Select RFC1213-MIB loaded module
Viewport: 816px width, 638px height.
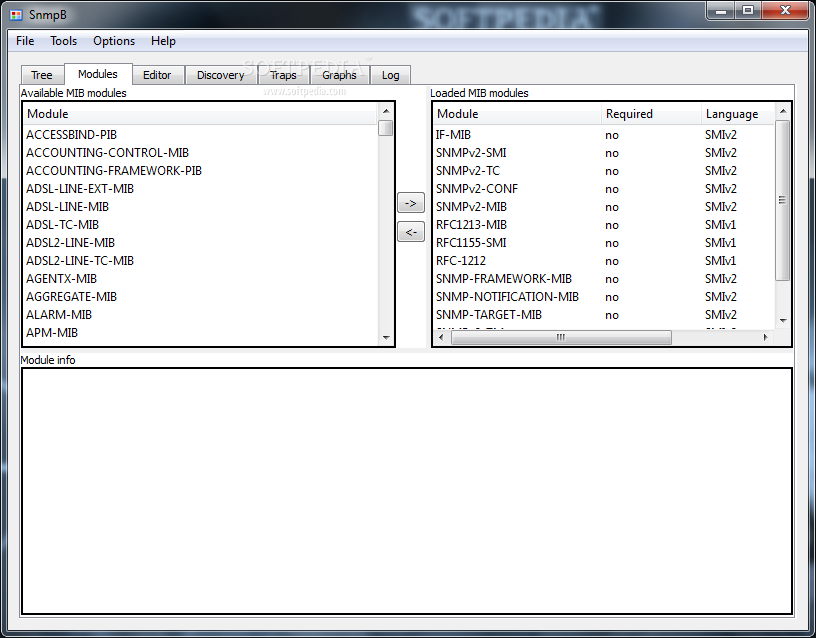pos(471,225)
